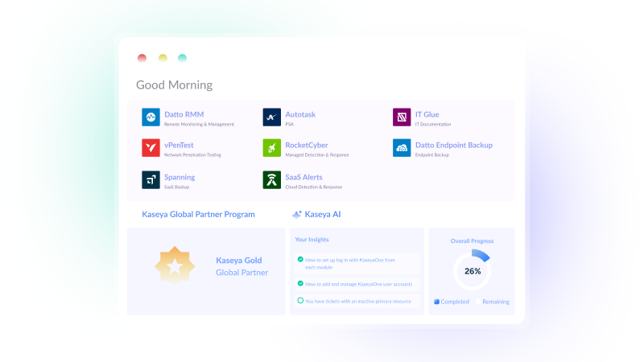Click the Kaseya Gold Global Partner text
The height and width of the screenshot is (362, 644).
click(x=242, y=266)
